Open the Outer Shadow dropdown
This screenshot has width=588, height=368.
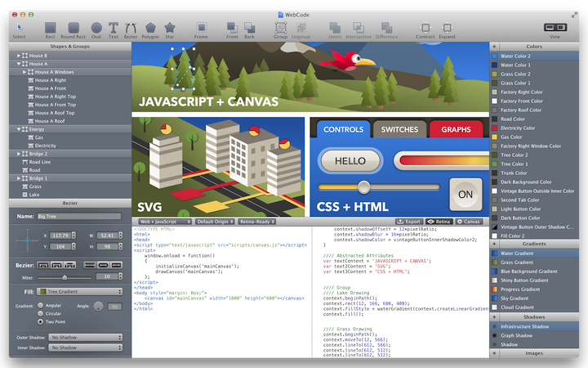click(87, 336)
